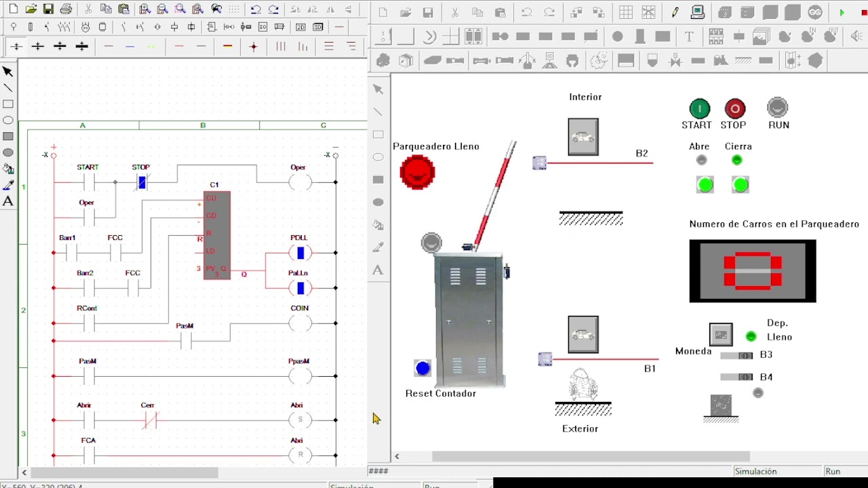
Task: Select the 3D view button
Action: pyautogui.click(x=317, y=27)
